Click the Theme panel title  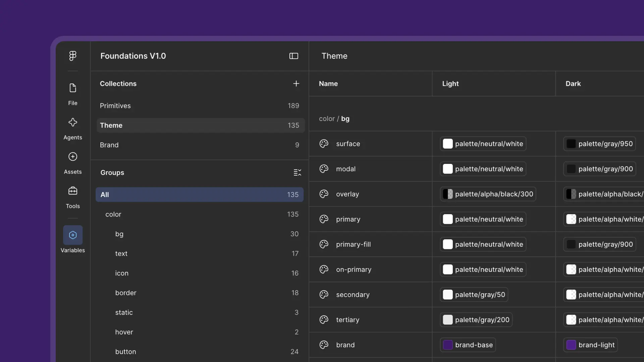334,56
